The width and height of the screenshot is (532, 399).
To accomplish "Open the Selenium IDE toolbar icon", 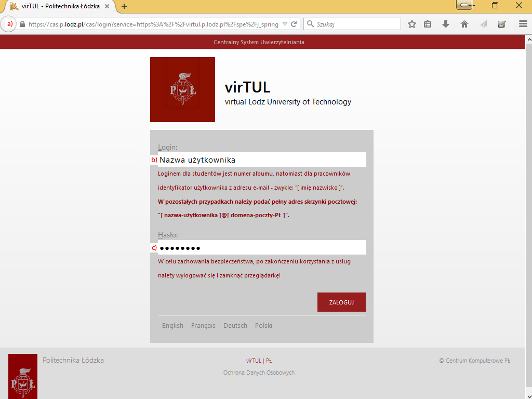I will point(501,24).
